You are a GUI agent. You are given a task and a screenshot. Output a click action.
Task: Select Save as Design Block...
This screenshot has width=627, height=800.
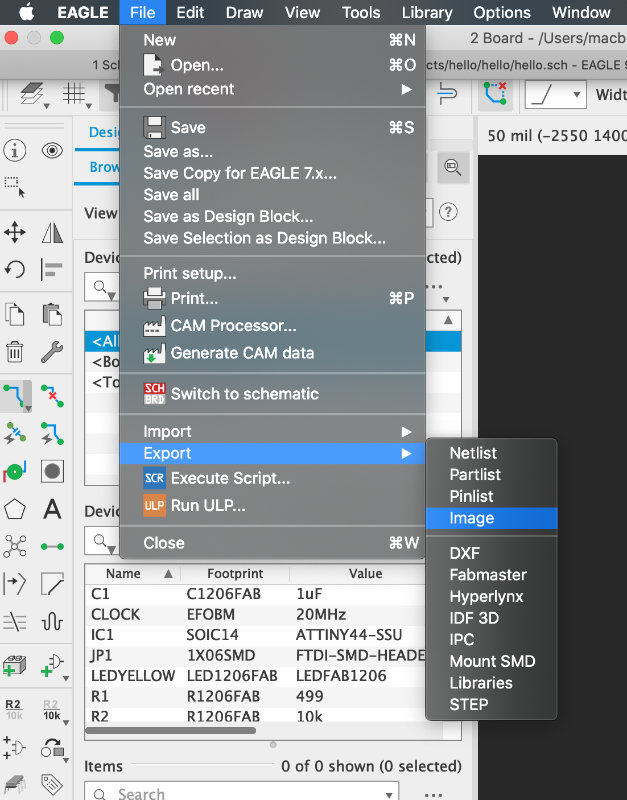click(x=272, y=217)
